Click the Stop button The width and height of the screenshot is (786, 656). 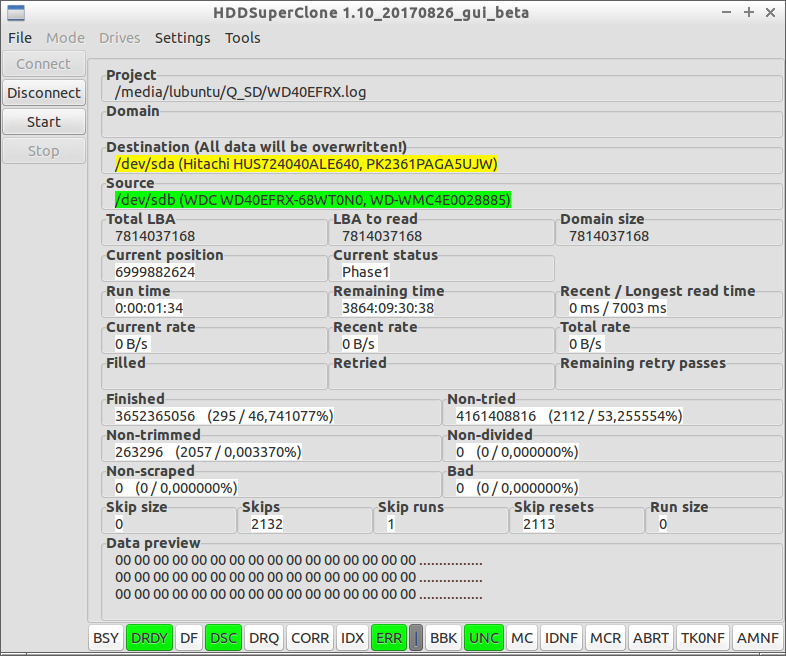pyautogui.click(x=44, y=151)
